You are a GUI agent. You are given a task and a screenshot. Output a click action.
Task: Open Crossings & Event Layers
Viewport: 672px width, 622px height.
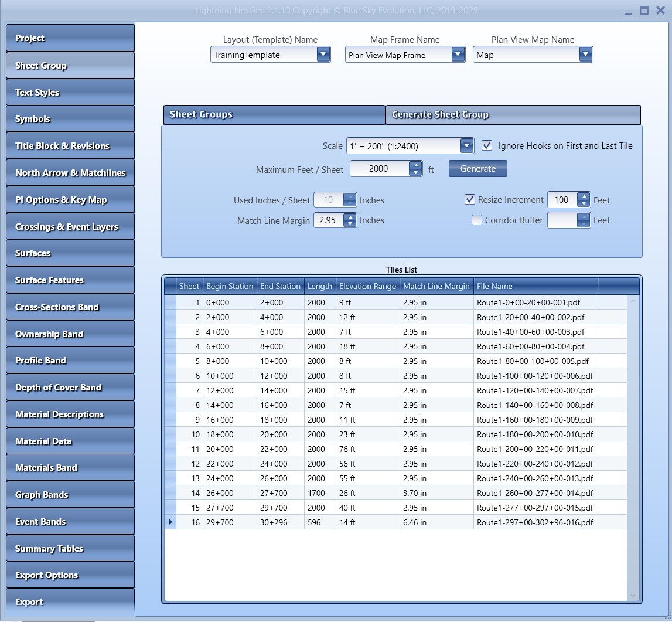click(x=70, y=227)
